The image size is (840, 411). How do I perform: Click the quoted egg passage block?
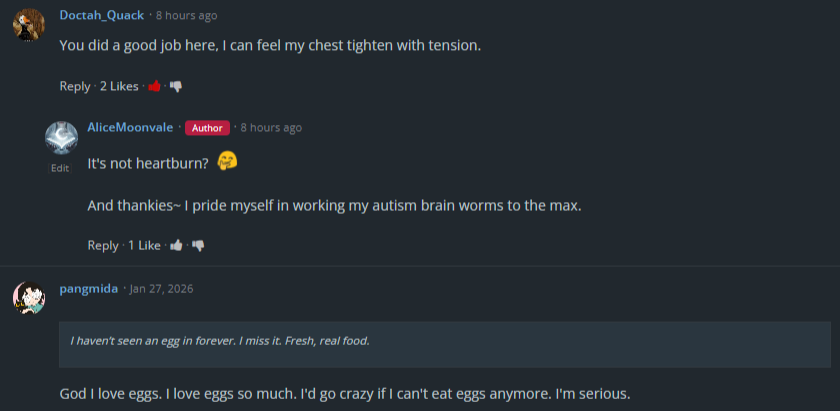(444, 341)
